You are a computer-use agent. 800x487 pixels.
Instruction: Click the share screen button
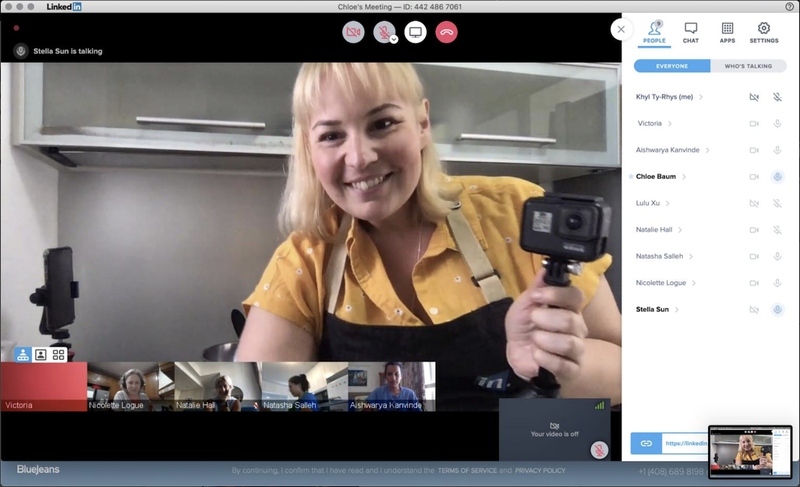click(416, 31)
